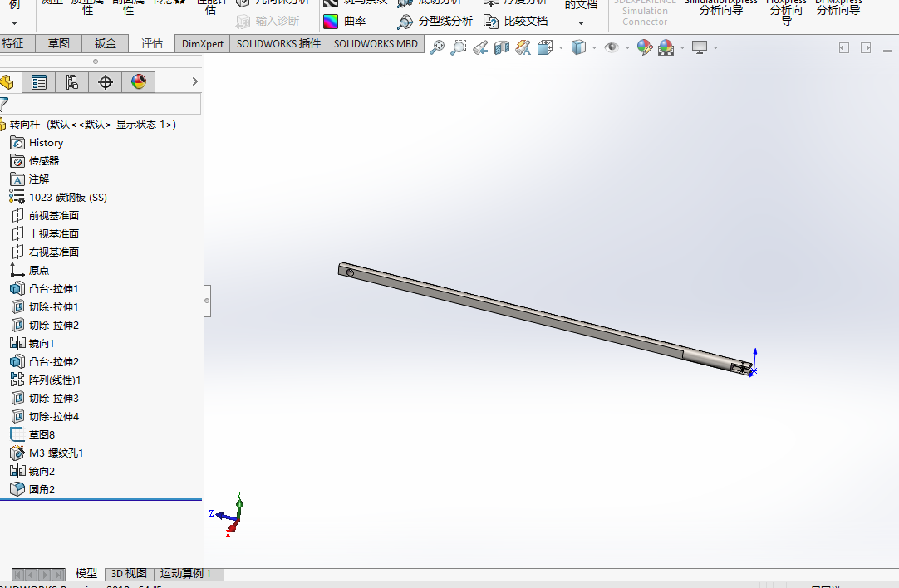This screenshot has height=588, width=899.
Task: Select the 圆角2 fillet feature
Action: pyautogui.click(x=32, y=490)
